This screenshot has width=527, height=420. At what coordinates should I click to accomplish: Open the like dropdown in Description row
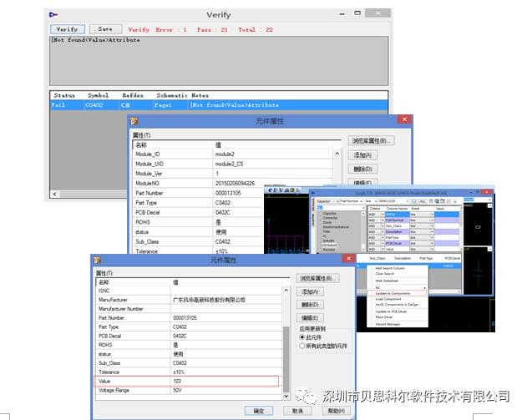(432, 232)
